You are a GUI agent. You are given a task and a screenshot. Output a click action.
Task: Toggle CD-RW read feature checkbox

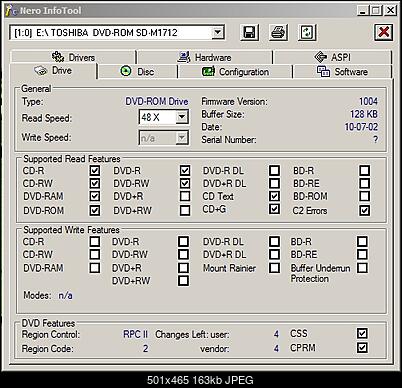pos(95,183)
